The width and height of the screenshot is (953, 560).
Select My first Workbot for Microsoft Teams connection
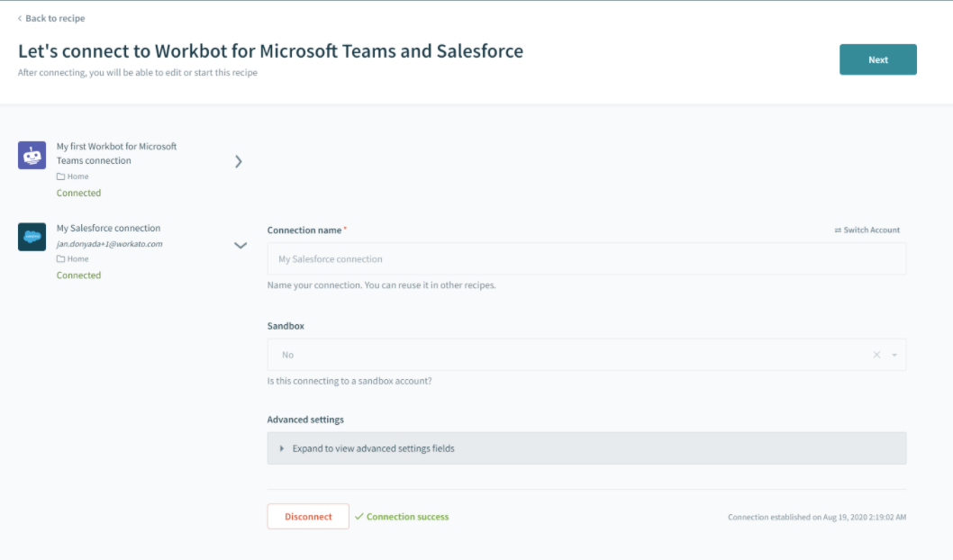(116, 153)
